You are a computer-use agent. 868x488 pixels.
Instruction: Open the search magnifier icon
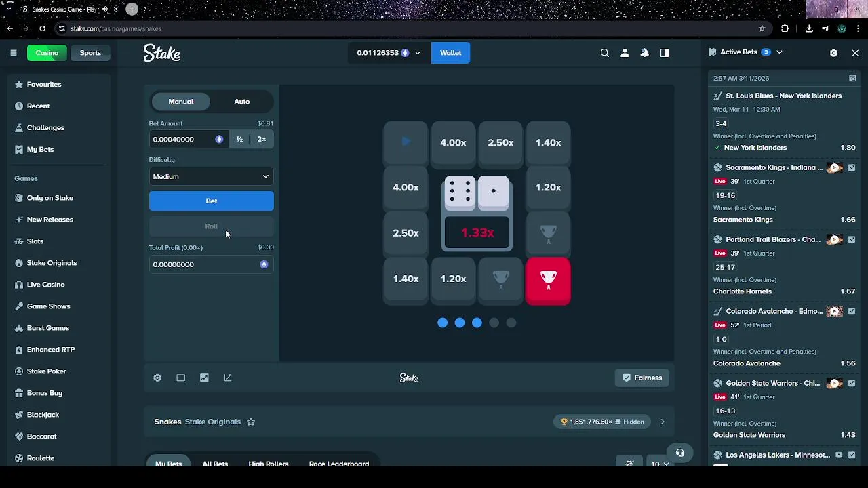click(x=605, y=53)
